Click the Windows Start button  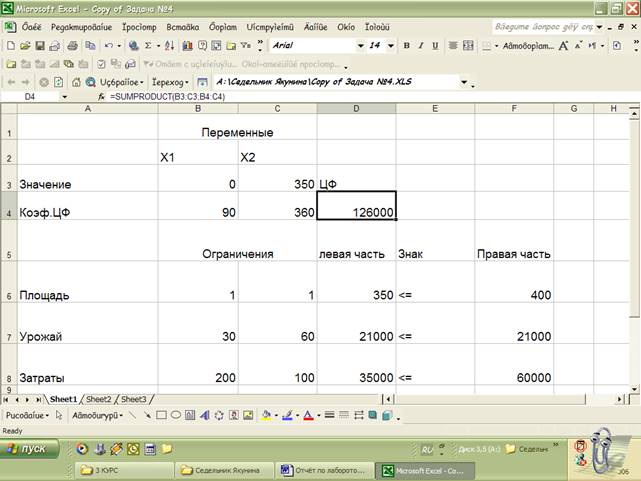32,449
